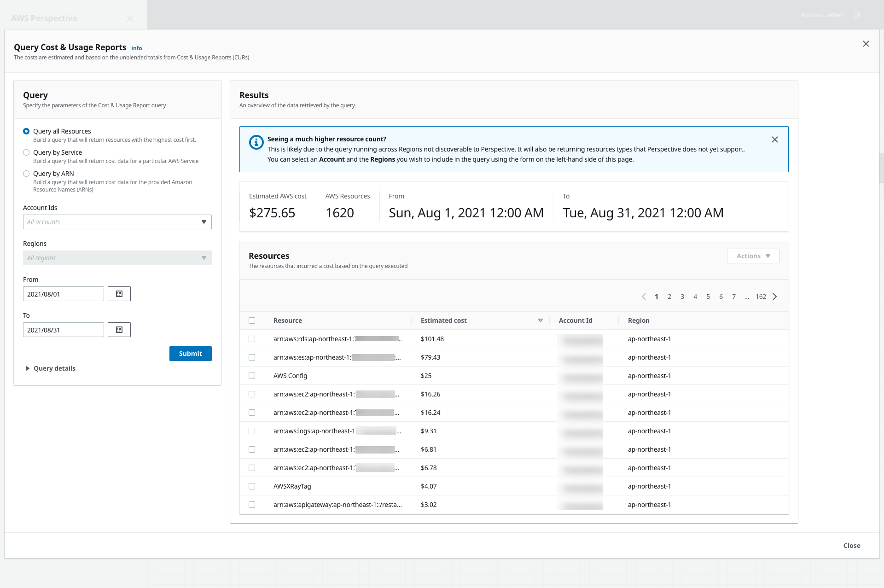Select Query by Service option
This screenshot has width=884, height=588.
coord(26,152)
